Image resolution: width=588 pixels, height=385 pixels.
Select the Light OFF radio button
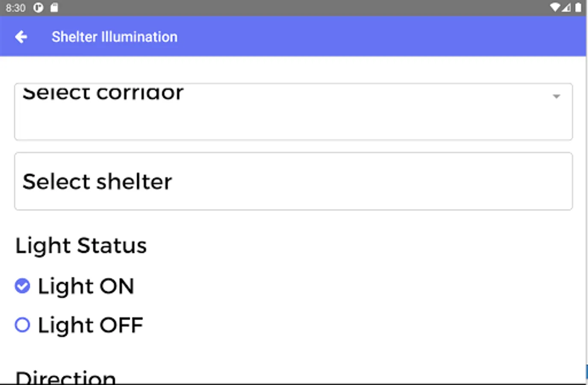pos(22,325)
